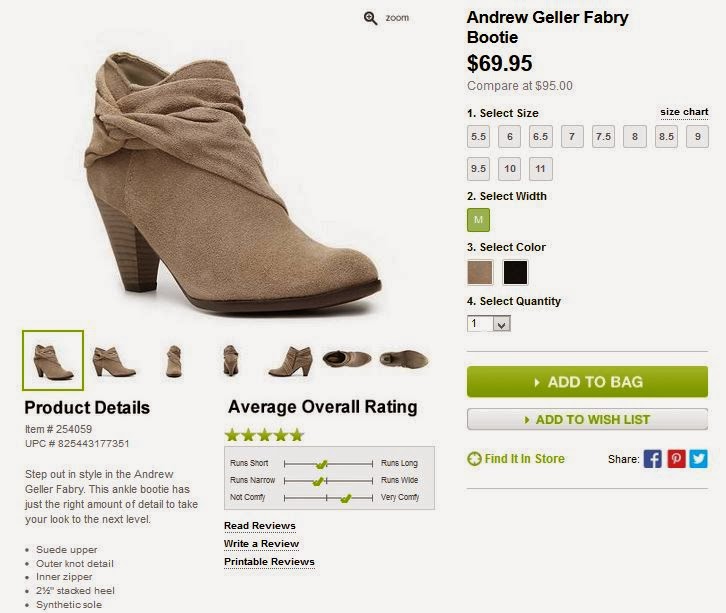Click the Outer knot detail bullet

pos(75,564)
